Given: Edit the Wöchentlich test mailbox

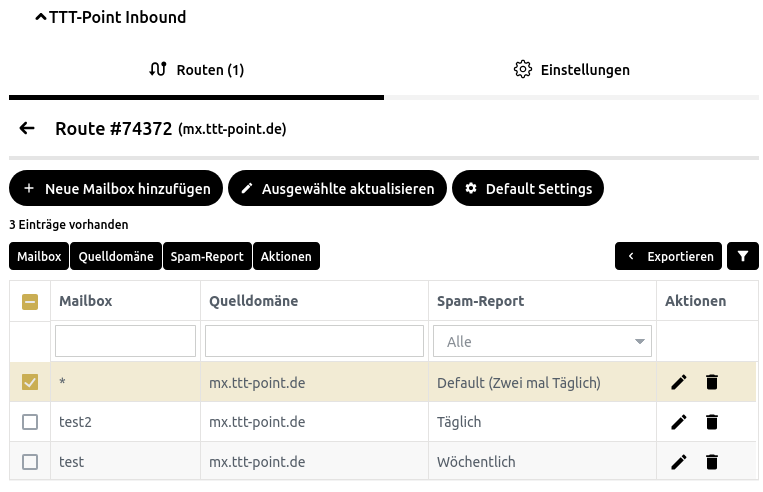Looking at the screenshot, I should pos(679,462).
